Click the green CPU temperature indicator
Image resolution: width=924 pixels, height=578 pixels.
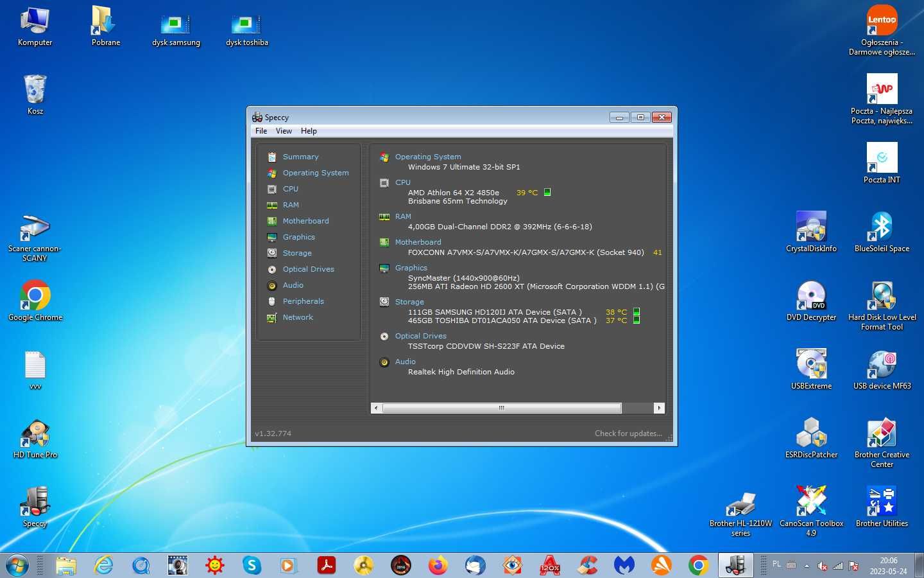(547, 192)
